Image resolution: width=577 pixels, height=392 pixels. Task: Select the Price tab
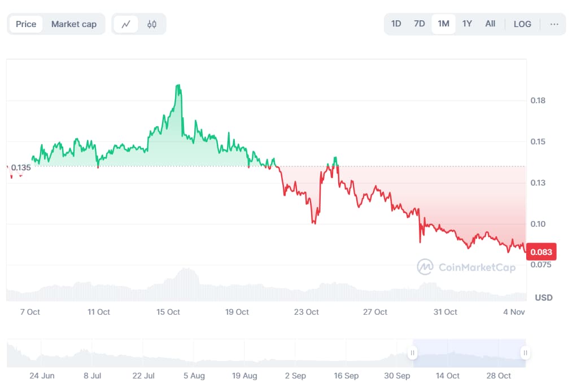tap(26, 24)
